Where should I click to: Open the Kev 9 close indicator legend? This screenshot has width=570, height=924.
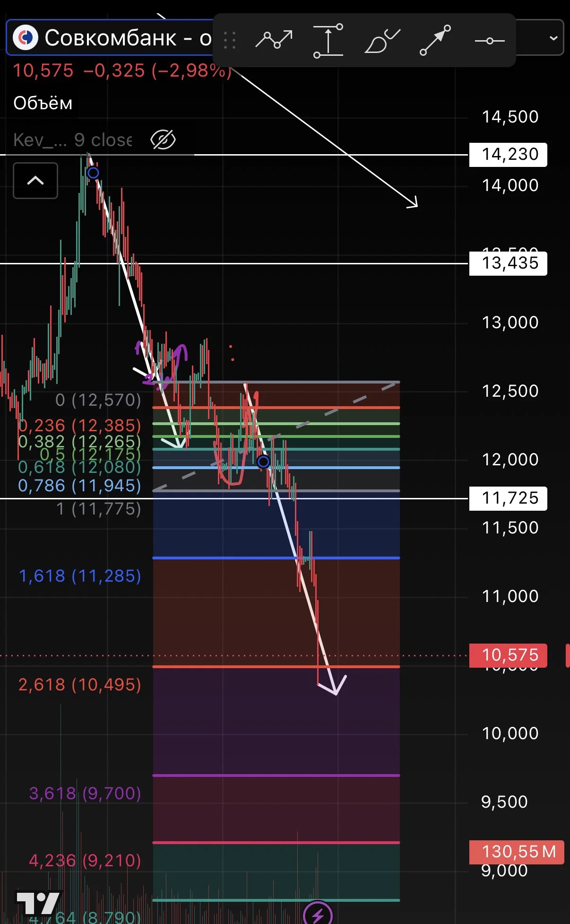click(x=73, y=140)
